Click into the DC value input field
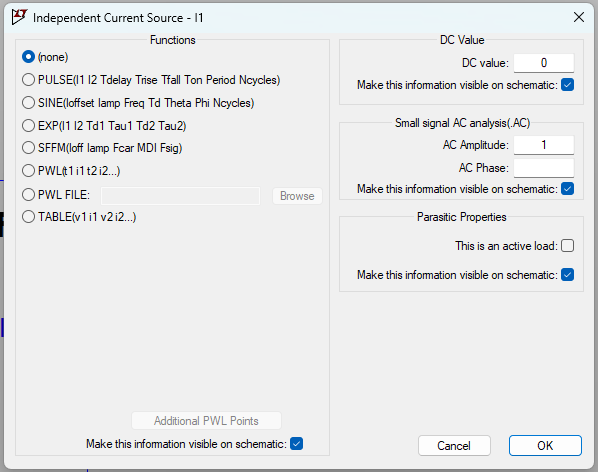This screenshot has height=472, width=598. [543, 63]
